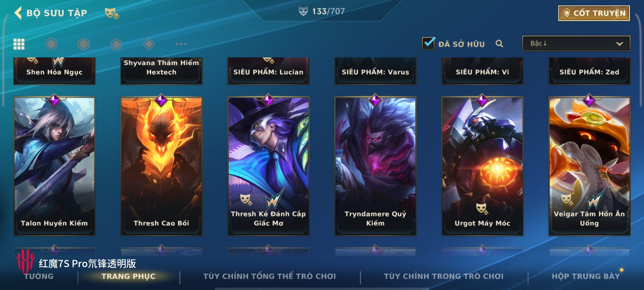
Task: Open the Thresh Cao Bồi skin card
Action: (x=161, y=166)
